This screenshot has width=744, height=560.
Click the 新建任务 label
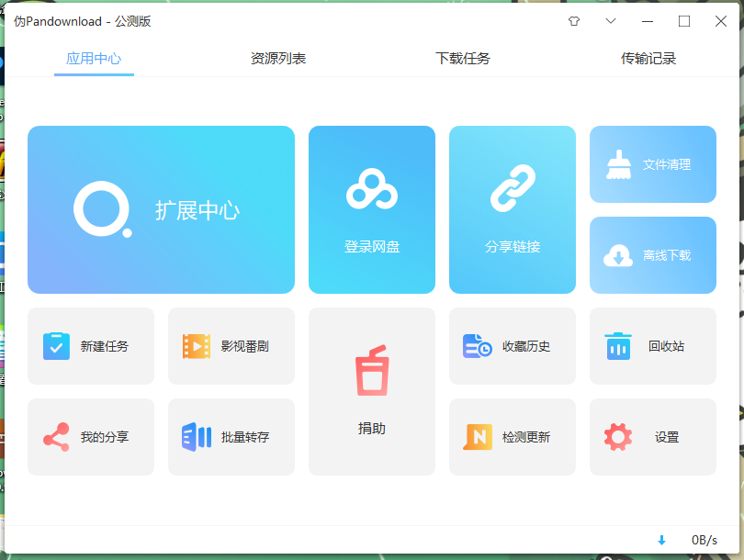tap(105, 346)
